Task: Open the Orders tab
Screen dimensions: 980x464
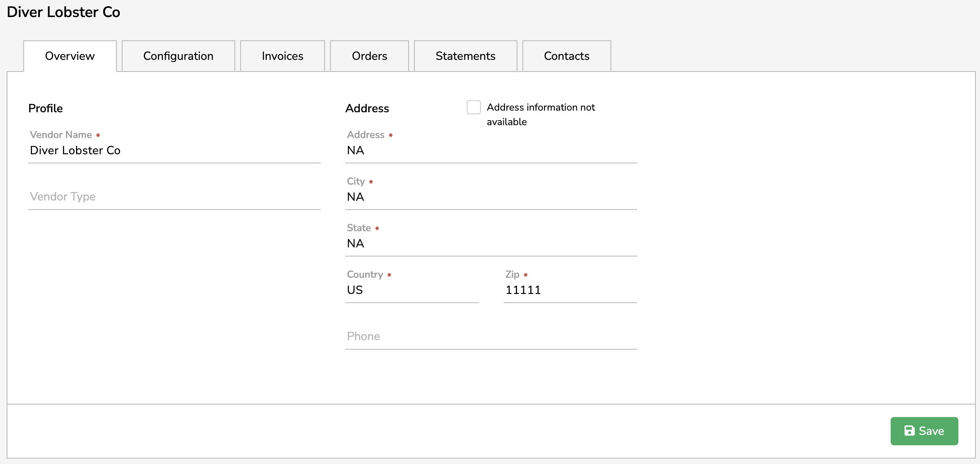Action: tap(369, 56)
